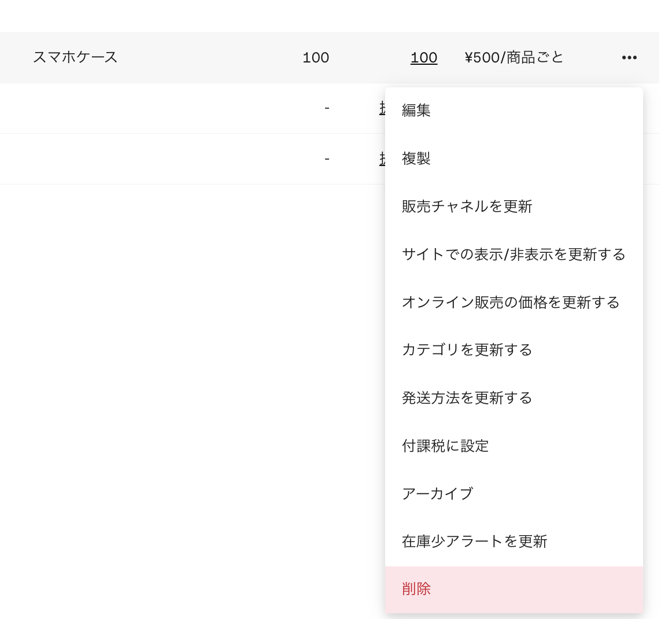Click the product name スマホケース
This screenshot has width=672, height=619.
pyautogui.click(x=76, y=58)
